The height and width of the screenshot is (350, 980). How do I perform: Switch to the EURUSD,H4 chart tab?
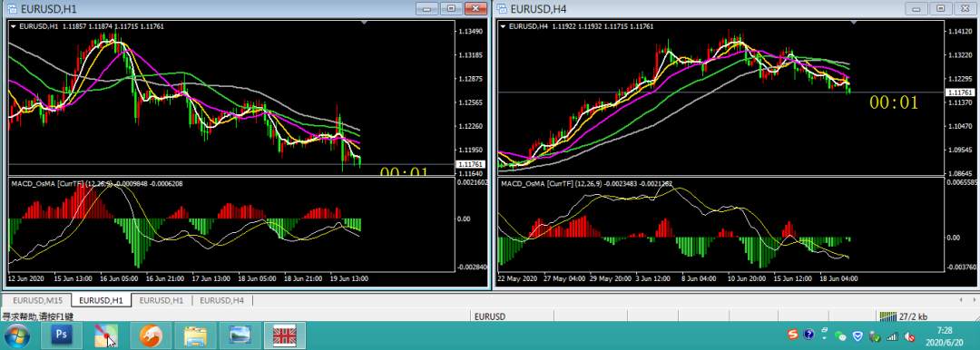221,301
